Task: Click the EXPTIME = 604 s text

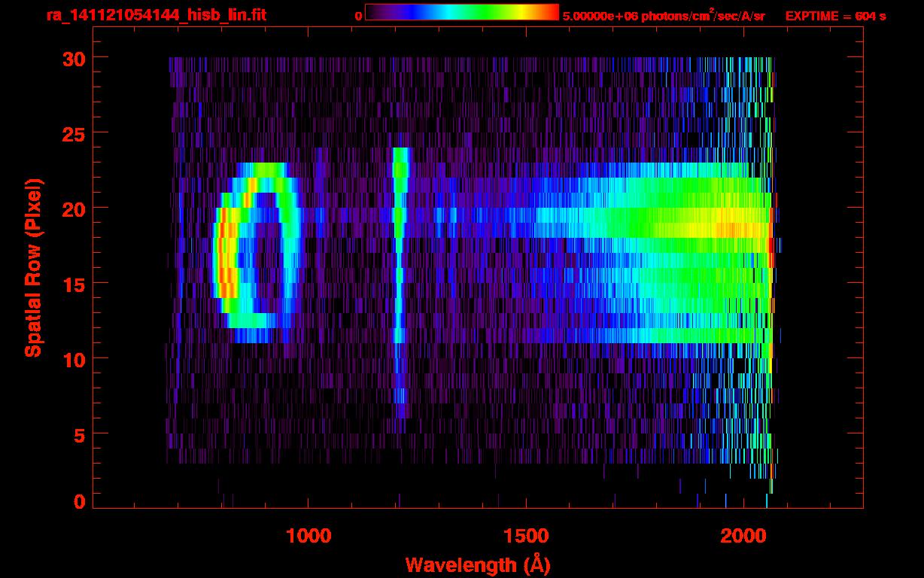Action: [x=835, y=16]
